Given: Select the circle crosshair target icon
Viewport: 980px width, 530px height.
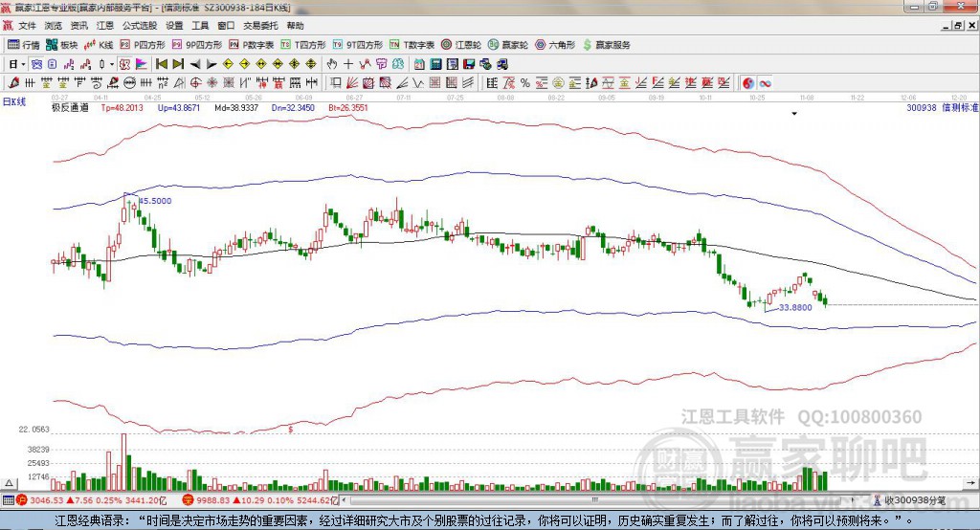Looking at the screenshot, I should [x=195, y=82].
